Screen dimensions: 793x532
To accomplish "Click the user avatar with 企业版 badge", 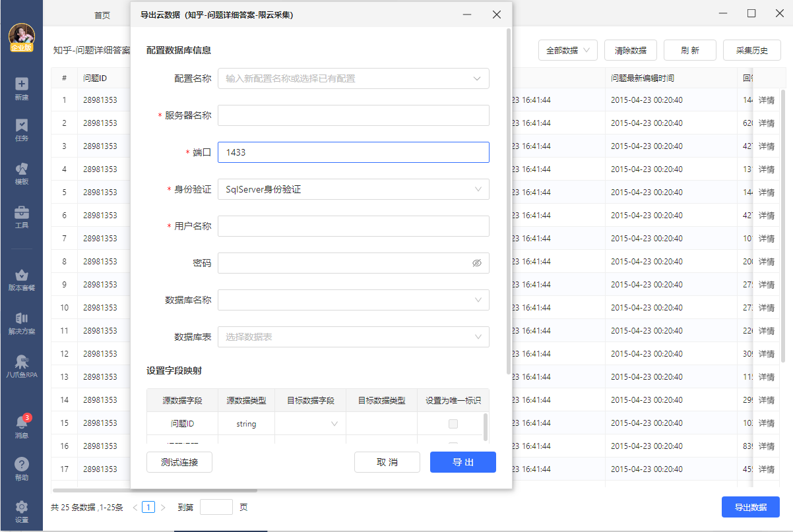I will click(22, 38).
